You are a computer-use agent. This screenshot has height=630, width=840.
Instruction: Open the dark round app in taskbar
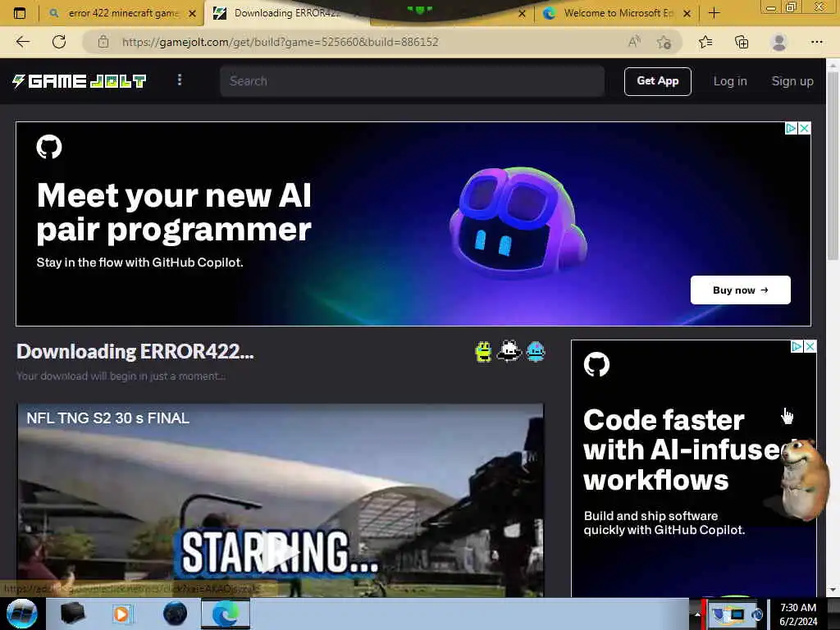coord(176,614)
